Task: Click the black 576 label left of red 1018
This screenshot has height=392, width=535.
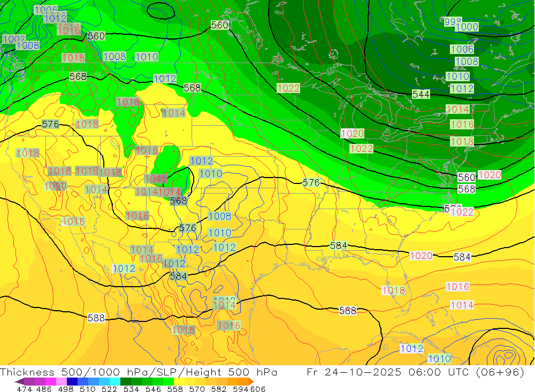Action: 50,124
